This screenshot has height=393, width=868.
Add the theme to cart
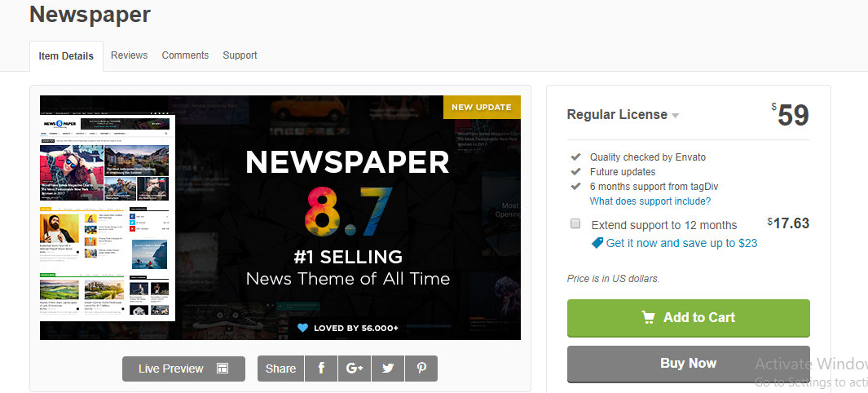(688, 318)
